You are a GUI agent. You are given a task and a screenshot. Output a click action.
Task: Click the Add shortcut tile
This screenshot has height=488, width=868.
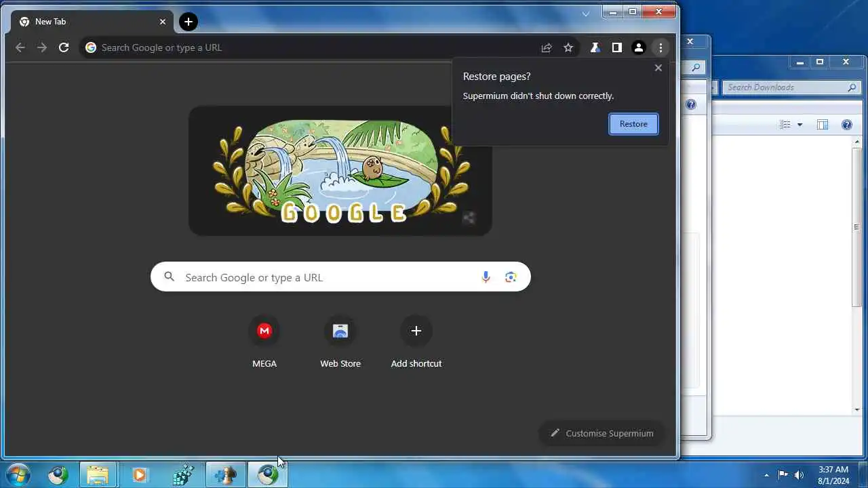pos(416,342)
